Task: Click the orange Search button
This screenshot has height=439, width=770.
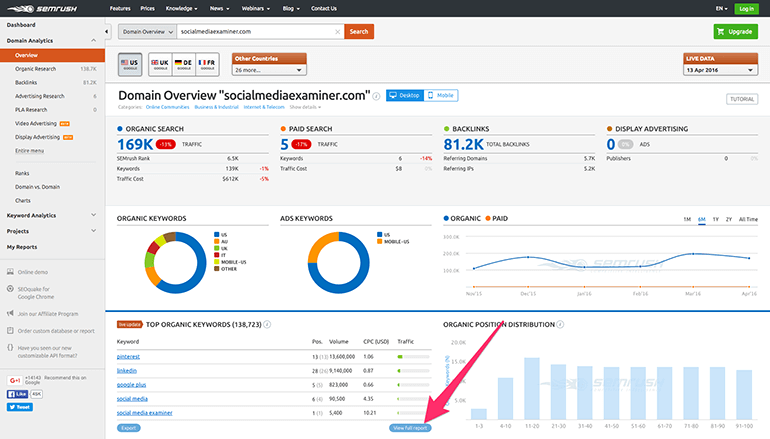Action: (x=359, y=31)
